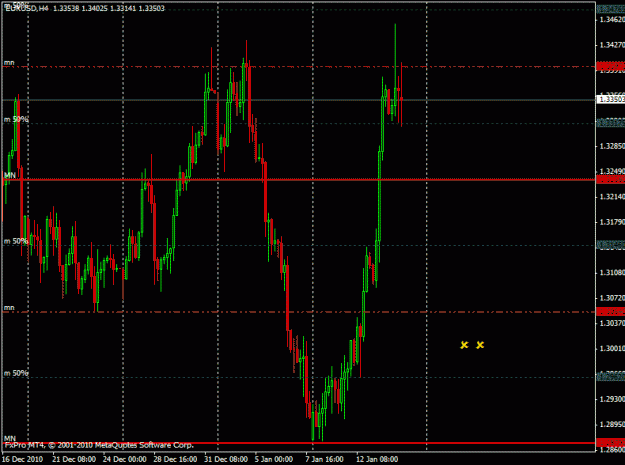Click the red price tag below 1.30720
Image resolution: width=625 pixels, height=465 pixels.
click(610, 312)
